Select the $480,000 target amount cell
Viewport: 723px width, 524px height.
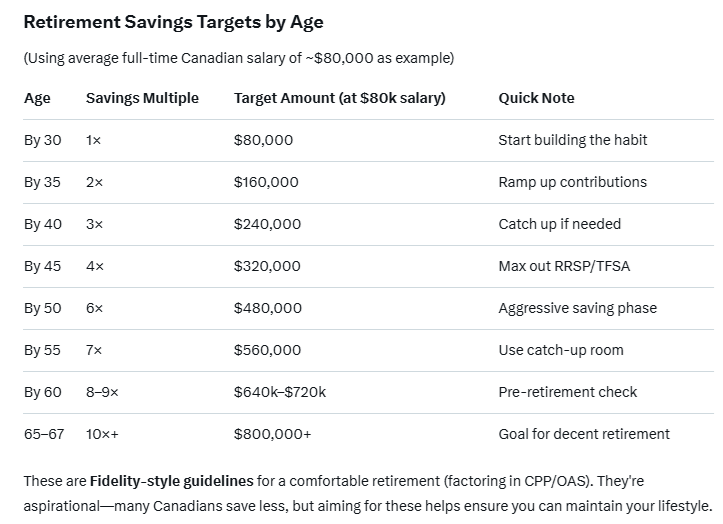pyautogui.click(x=267, y=308)
